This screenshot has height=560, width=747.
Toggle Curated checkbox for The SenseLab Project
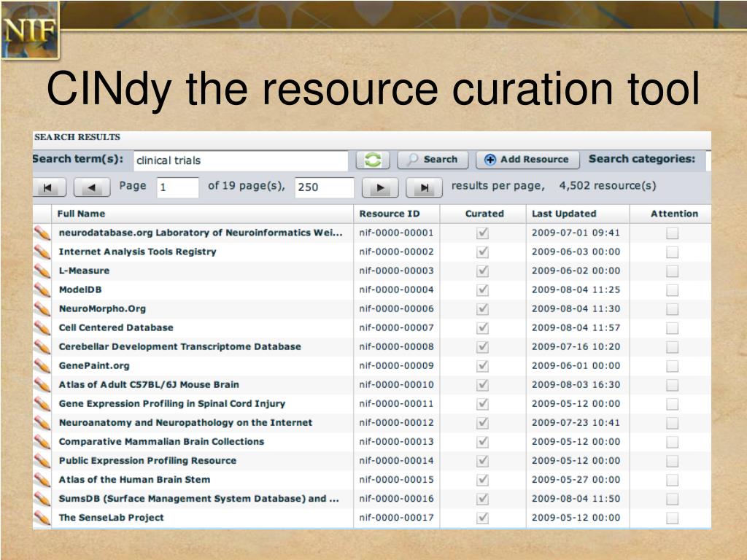(x=483, y=518)
